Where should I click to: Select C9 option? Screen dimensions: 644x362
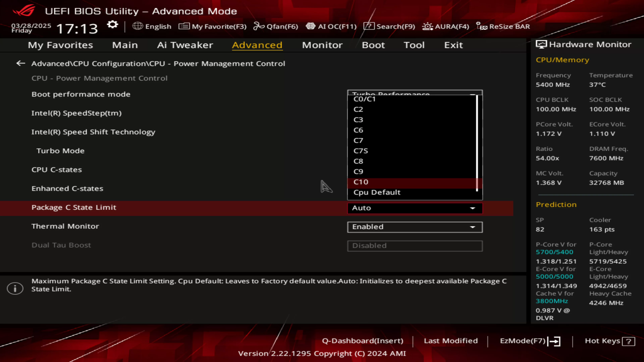[x=412, y=172]
